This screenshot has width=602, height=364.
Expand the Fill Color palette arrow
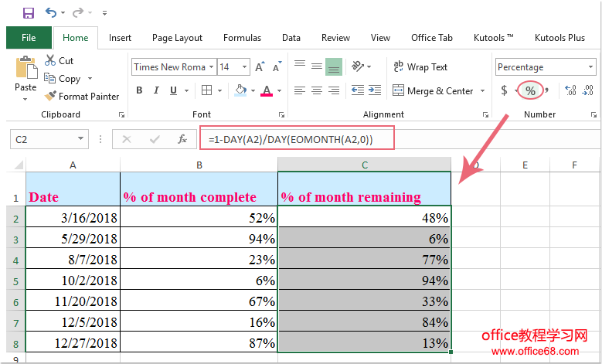click(253, 90)
